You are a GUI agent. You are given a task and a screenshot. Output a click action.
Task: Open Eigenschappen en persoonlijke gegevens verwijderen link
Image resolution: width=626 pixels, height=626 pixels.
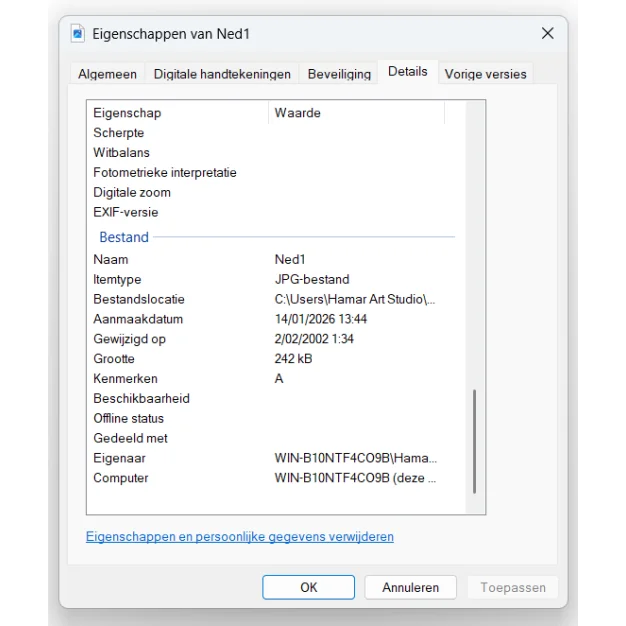240,537
